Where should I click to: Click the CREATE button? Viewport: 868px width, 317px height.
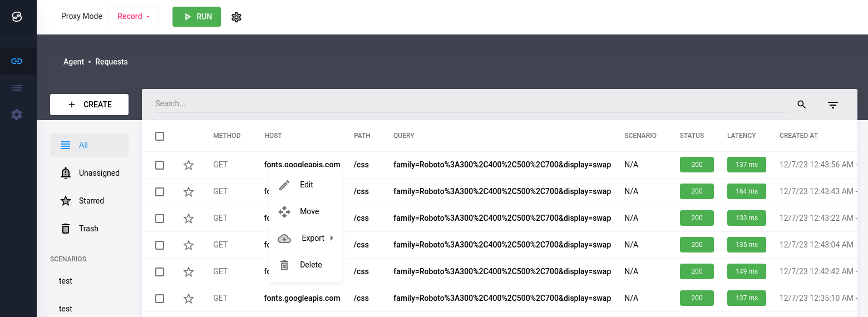(x=89, y=105)
